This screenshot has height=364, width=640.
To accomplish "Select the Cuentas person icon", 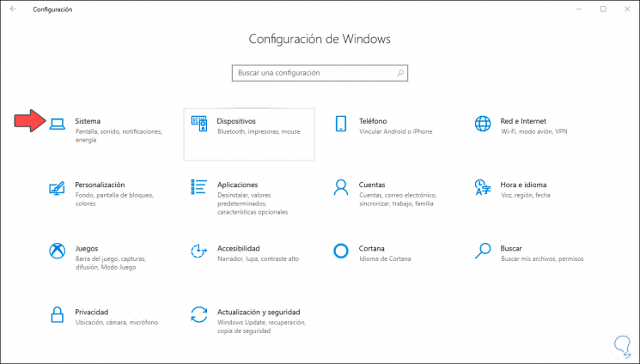I will [x=341, y=187].
